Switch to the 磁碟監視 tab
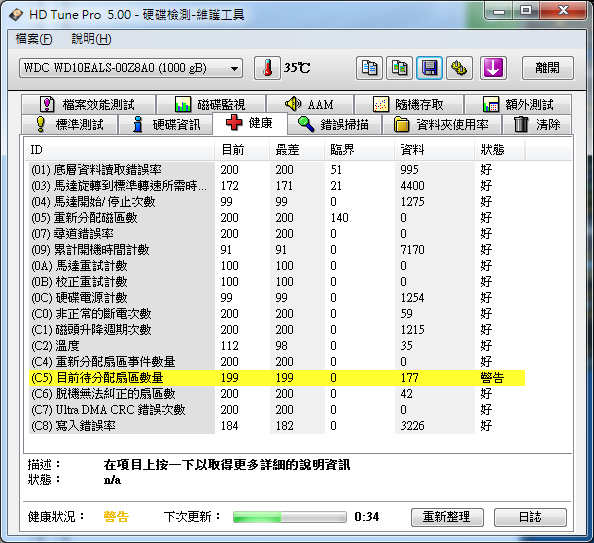The height and width of the screenshot is (543, 594). (x=211, y=104)
